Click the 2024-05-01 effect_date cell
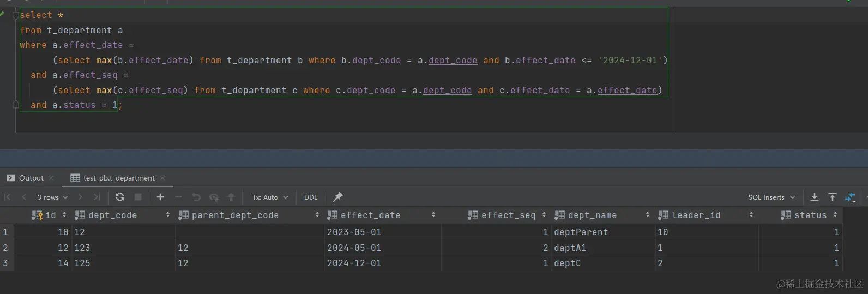868x294 pixels. coord(382,248)
